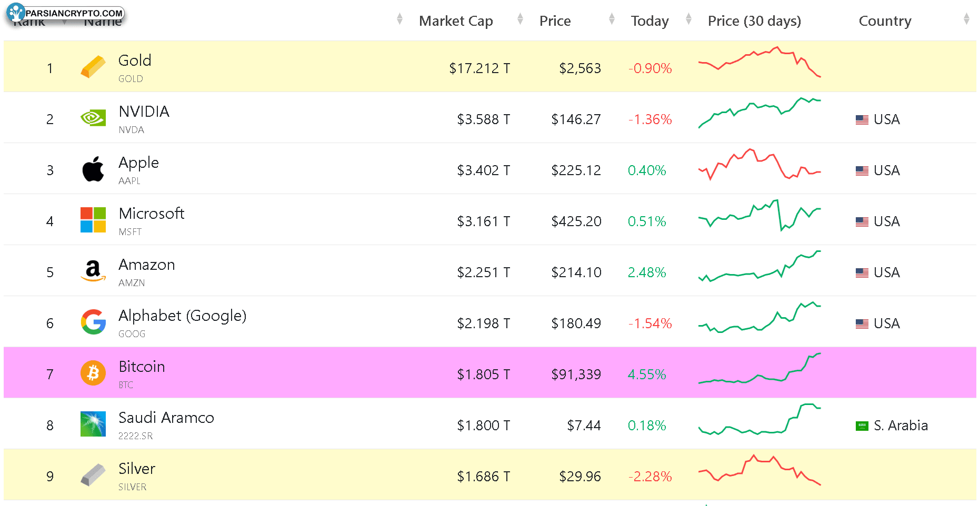The height and width of the screenshot is (506, 980).
Task: Click Bitcoin's today change 4.55%
Action: 647,375
